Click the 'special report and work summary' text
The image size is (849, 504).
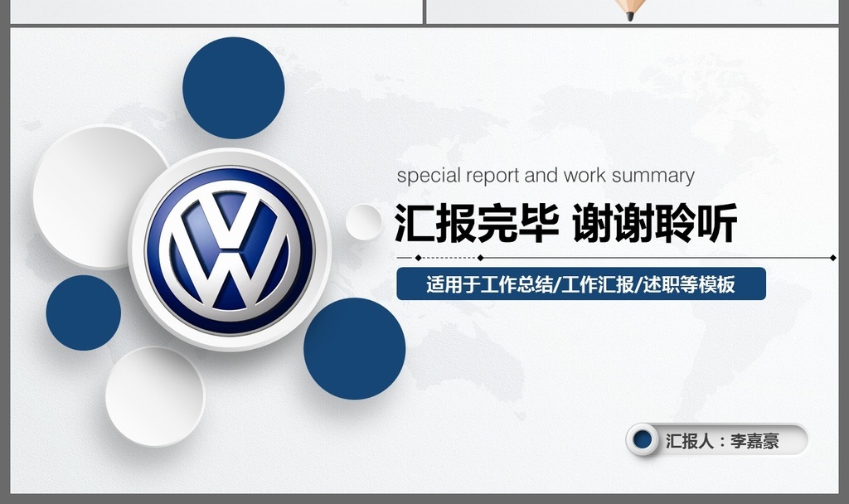(x=545, y=176)
